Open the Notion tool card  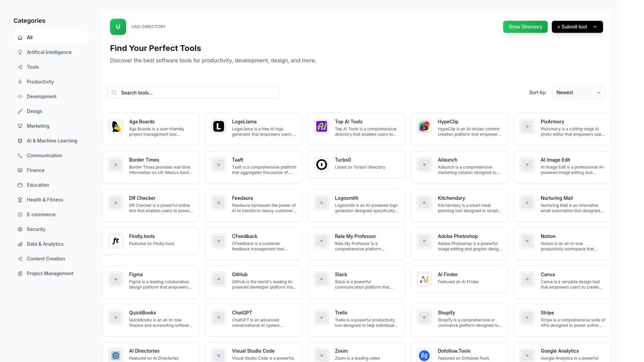tap(562, 244)
